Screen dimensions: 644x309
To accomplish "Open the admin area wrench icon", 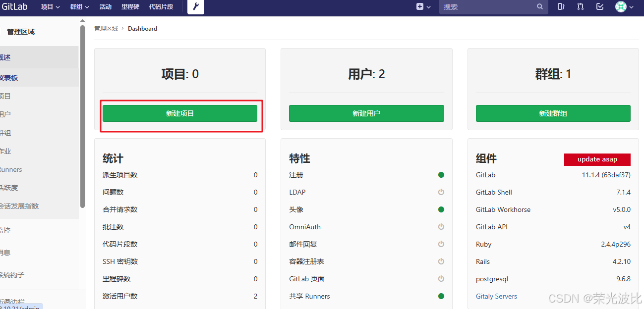I will pyautogui.click(x=196, y=7).
